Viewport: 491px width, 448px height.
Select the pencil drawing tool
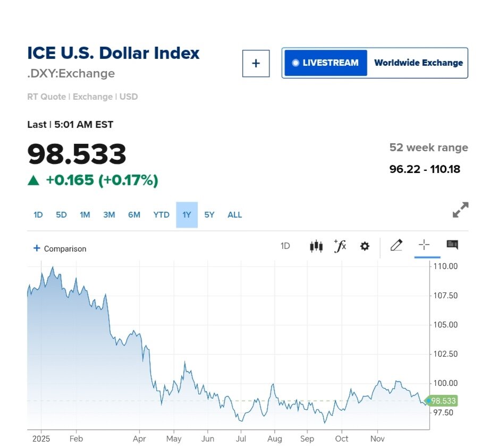(396, 246)
